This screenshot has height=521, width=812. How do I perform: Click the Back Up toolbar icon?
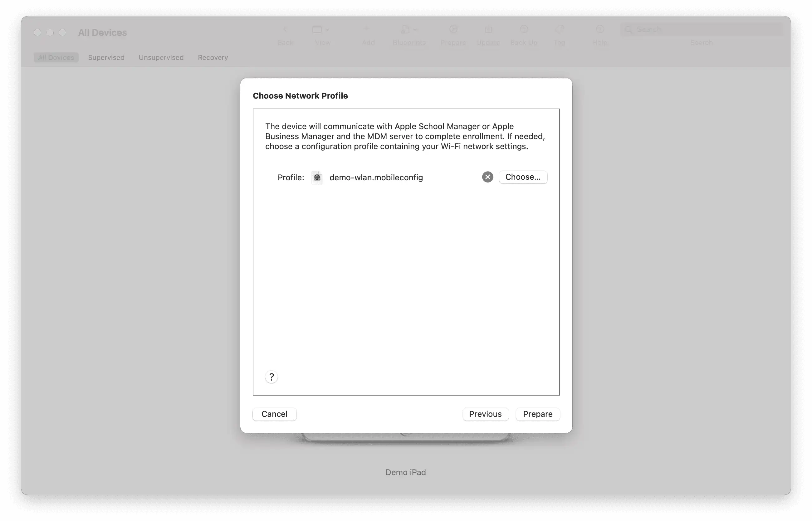coord(523,30)
